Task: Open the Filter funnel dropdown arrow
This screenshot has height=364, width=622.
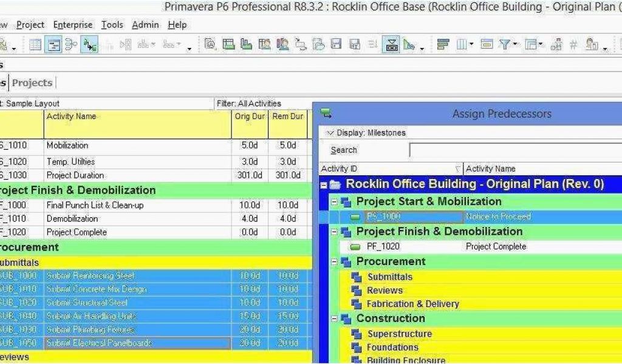Action: (515, 44)
